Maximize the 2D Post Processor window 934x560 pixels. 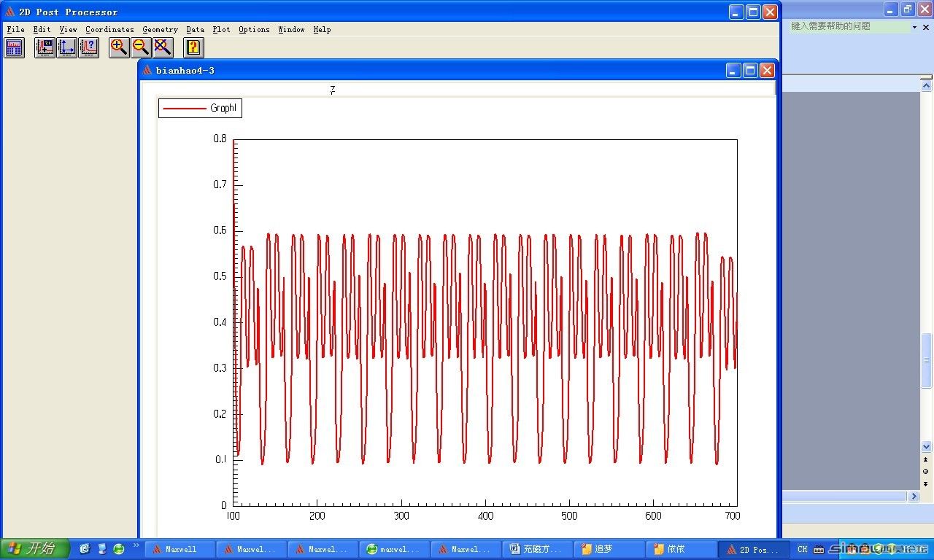click(752, 12)
